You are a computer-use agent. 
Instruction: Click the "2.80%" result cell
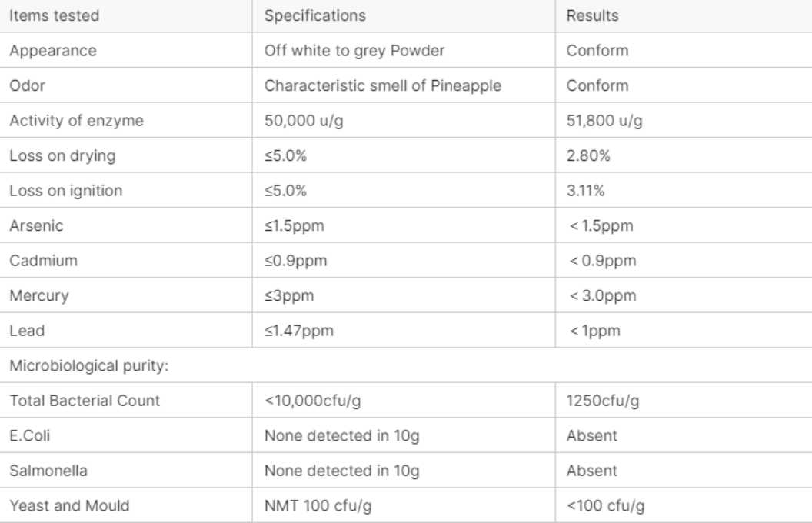pos(588,155)
